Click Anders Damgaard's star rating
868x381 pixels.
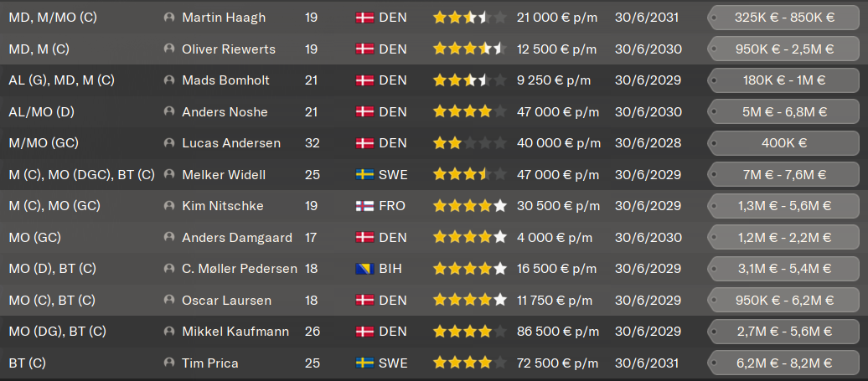click(x=470, y=238)
